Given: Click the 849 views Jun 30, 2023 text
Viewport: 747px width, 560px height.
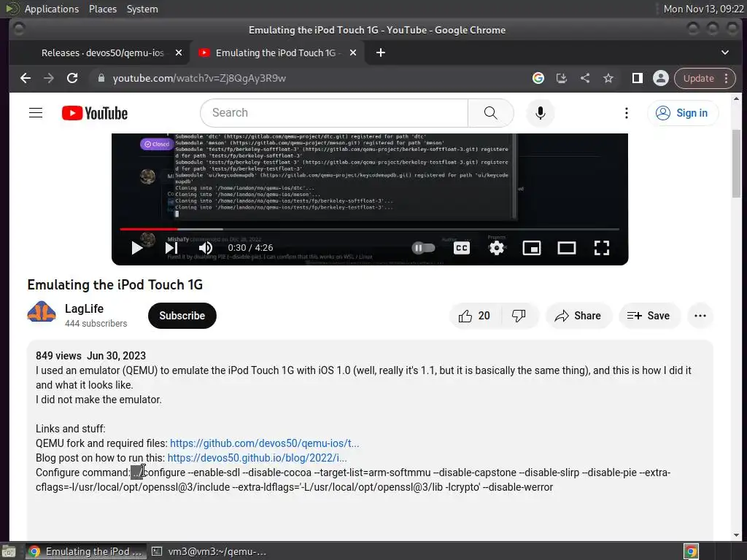Looking at the screenshot, I should pyautogui.click(x=90, y=356).
